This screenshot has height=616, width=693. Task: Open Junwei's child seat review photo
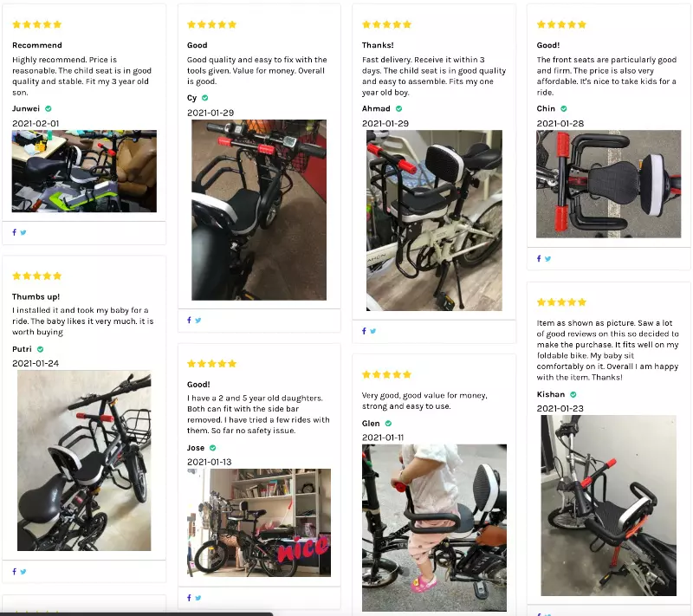coord(84,171)
